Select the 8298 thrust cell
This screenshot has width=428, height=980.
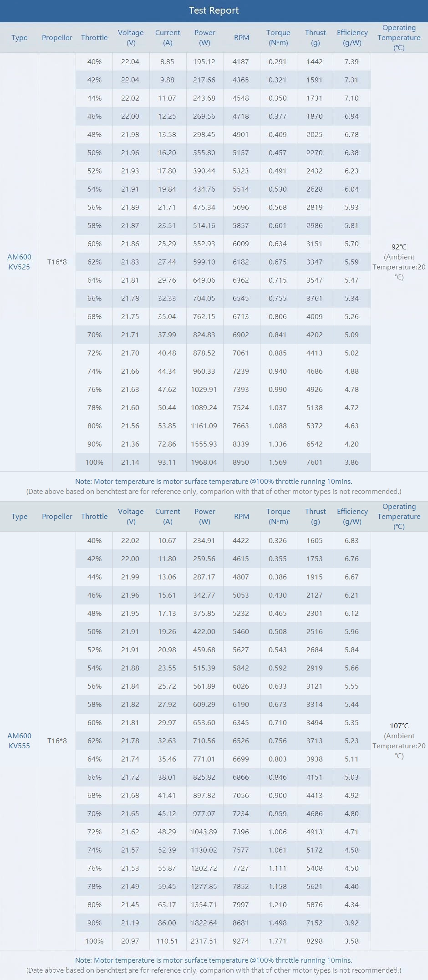click(314, 941)
